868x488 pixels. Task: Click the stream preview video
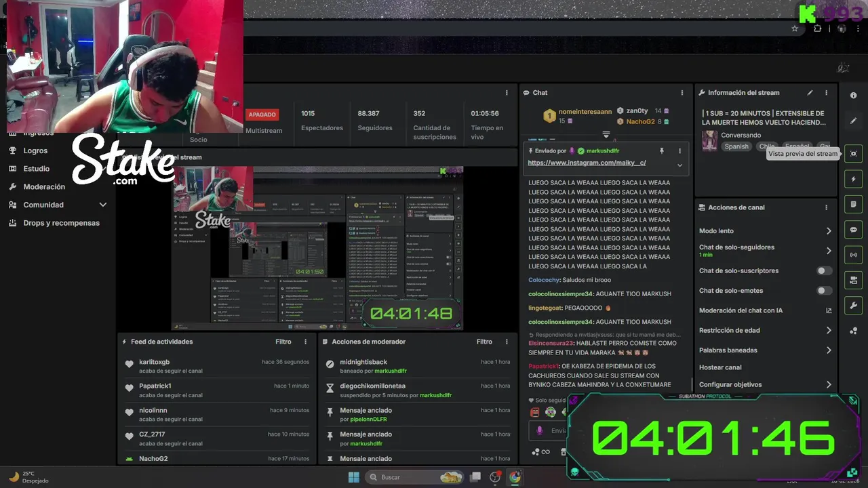coord(317,248)
